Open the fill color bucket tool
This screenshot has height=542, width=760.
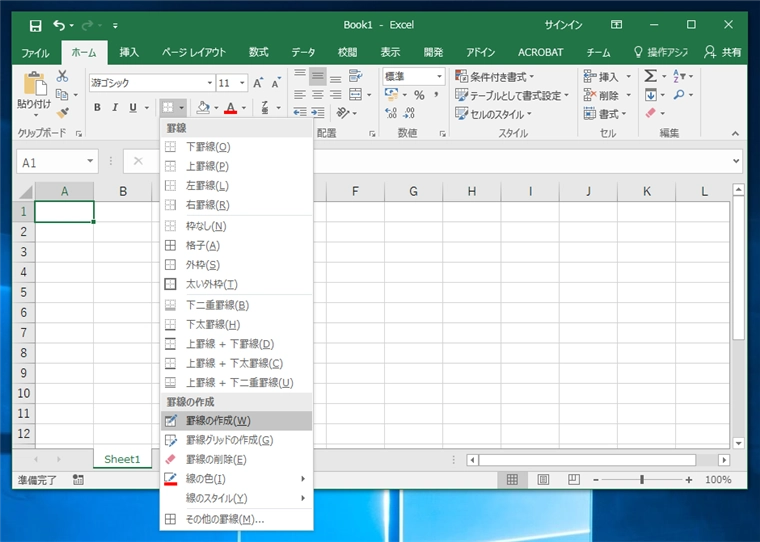coord(203,108)
